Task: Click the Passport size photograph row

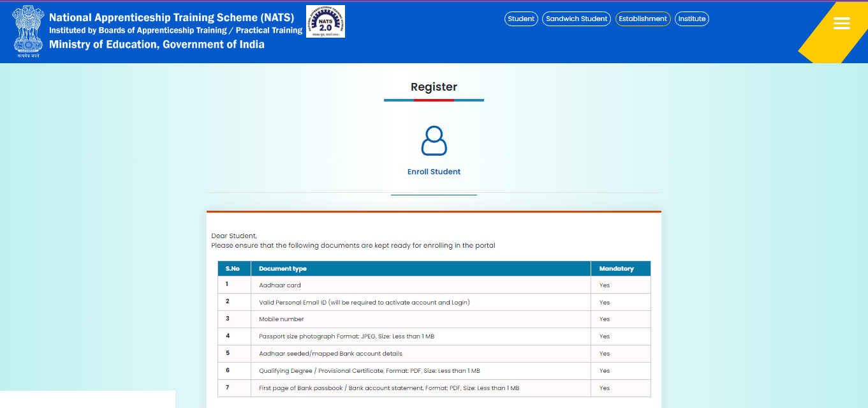Action: pyautogui.click(x=346, y=336)
